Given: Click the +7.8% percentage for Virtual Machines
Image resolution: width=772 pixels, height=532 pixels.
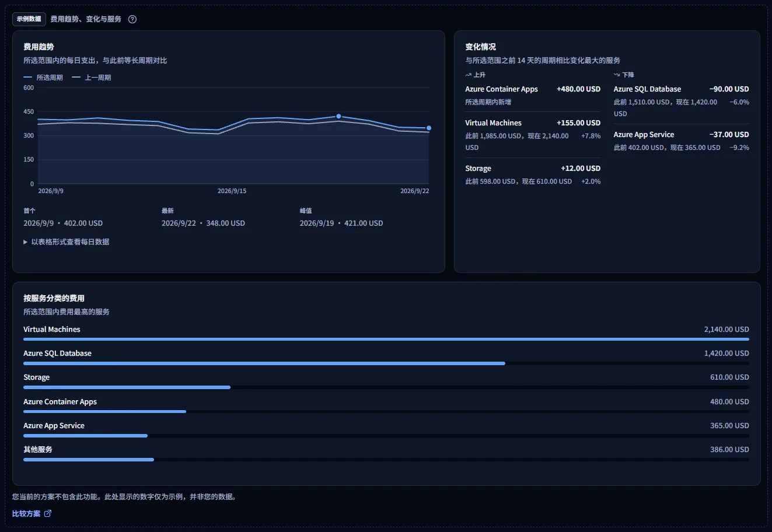Looking at the screenshot, I should (x=591, y=136).
